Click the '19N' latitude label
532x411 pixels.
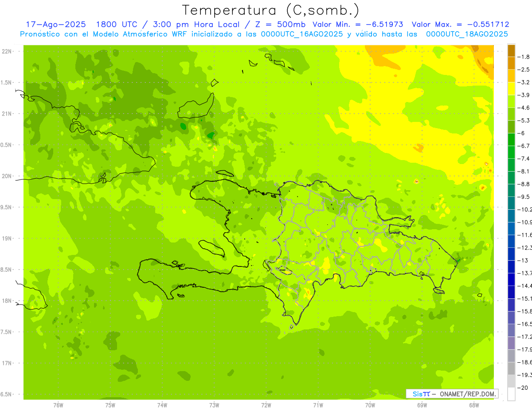(x=7, y=239)
